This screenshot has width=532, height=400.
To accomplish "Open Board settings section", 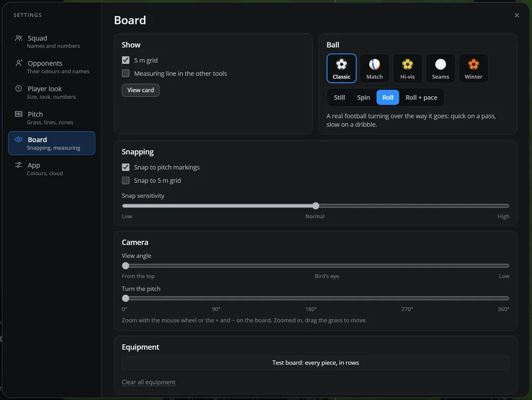I will (52, 143).
